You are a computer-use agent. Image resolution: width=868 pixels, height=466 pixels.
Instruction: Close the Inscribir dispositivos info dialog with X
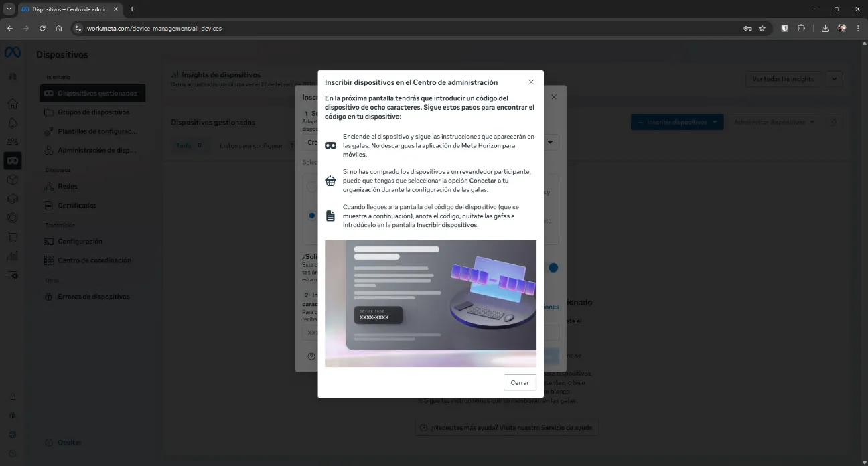531,82
